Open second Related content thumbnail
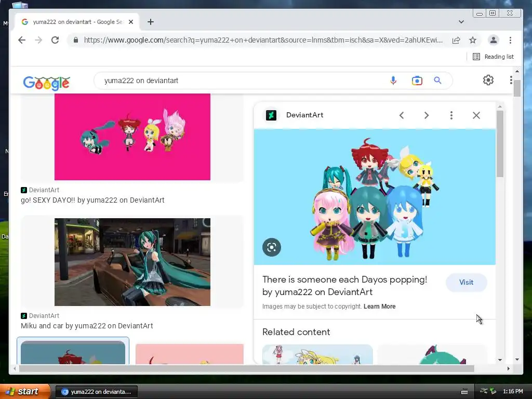Screen dimensions: 532x399 (432, 354)
